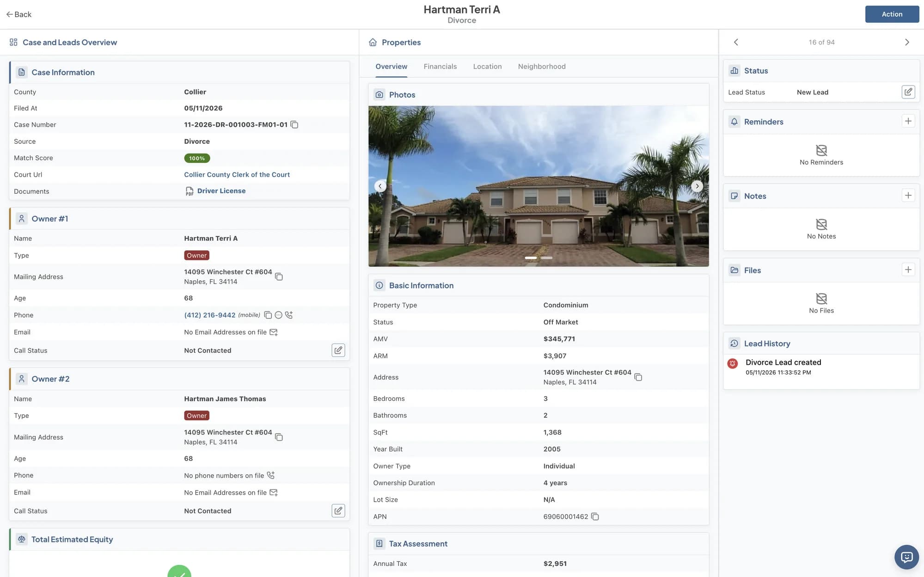Screen dimensions: 924x577
Task: Open Collier County Clerk of the Court link
Action: 237,174
